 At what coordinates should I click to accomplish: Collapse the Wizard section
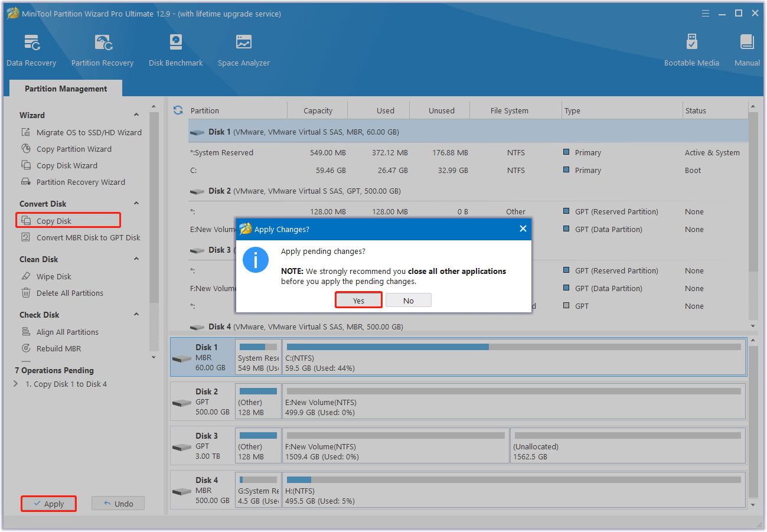(136, 115)
